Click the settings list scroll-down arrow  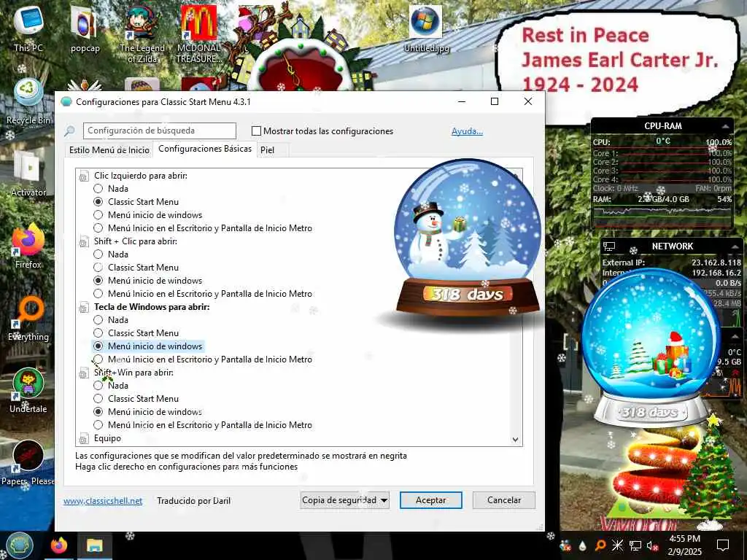(x=515, y=440)
